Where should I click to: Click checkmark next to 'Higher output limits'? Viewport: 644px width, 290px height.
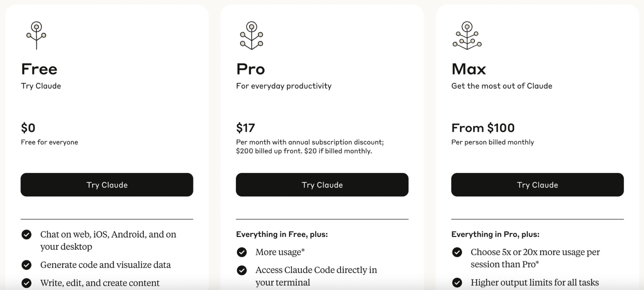[457, 283]
